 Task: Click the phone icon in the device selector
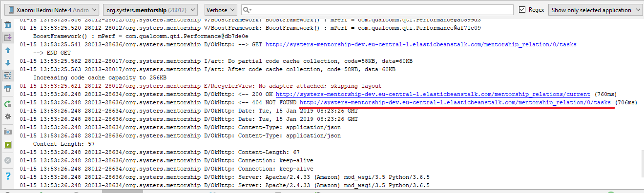12,10
